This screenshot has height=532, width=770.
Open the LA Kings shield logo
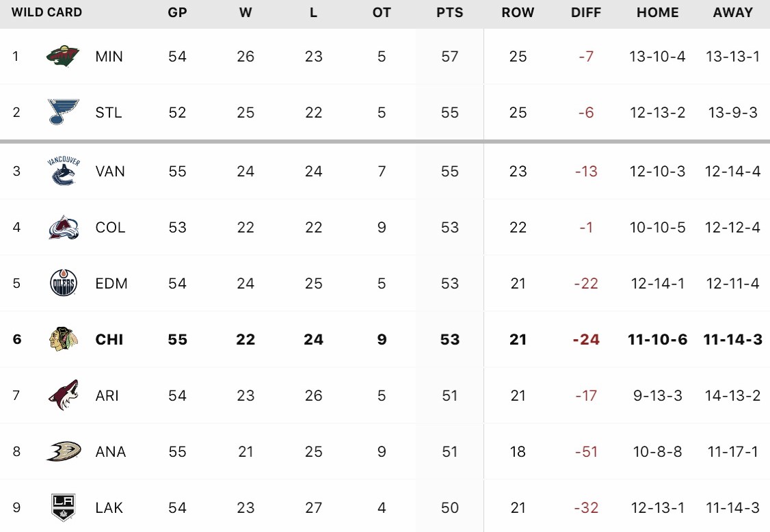tap(64, 507)
